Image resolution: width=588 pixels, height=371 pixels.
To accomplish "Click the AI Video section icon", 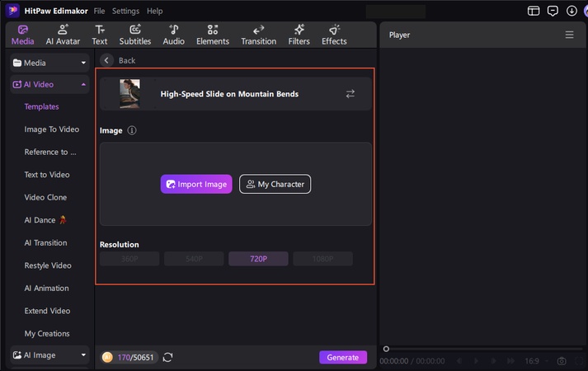I will coord(17,85).
